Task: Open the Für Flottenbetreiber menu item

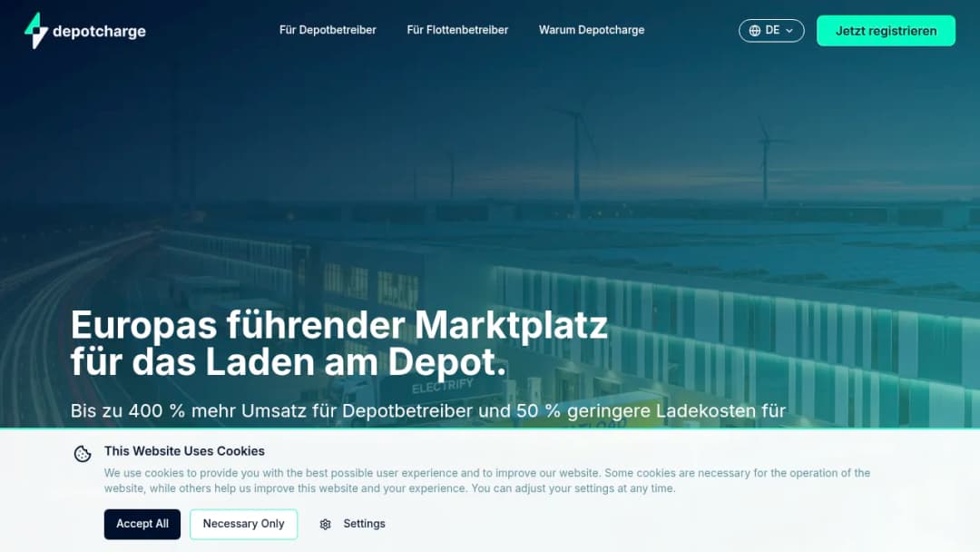Action: point(457,30)
